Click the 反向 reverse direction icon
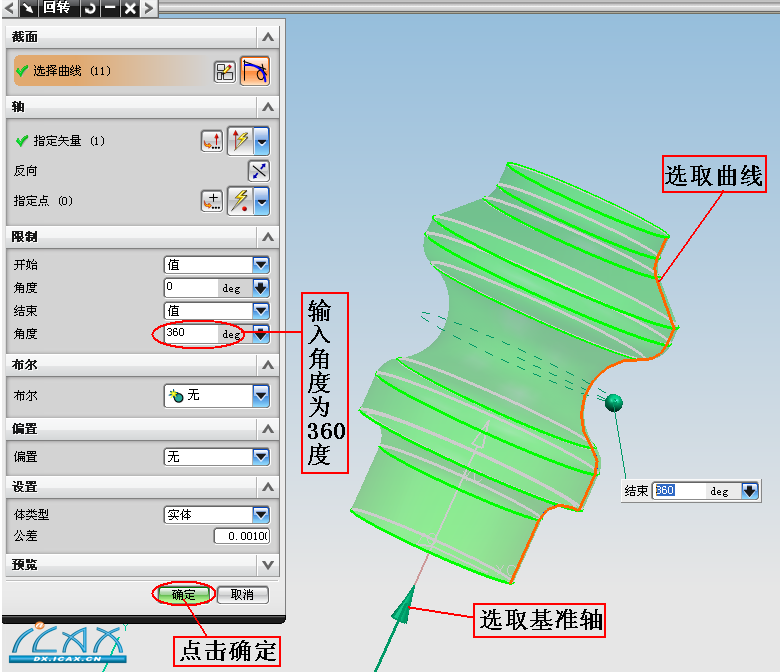The height and width of the screenshot is (672, 780). coord(258,171)
